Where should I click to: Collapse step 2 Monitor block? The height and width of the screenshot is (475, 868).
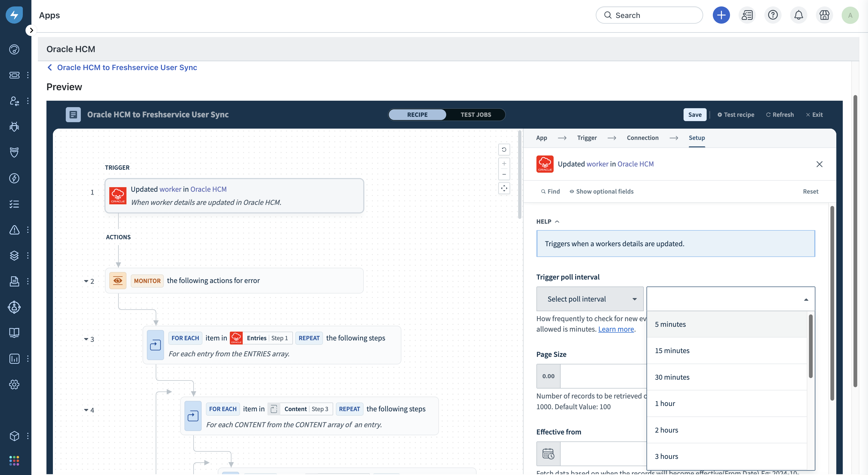tap(86, 281)
